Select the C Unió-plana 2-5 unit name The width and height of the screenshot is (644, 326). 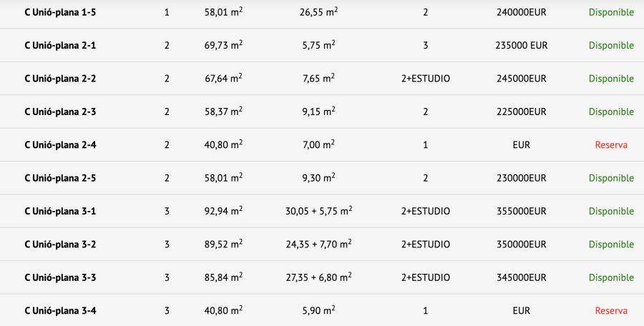click(60, 178)
